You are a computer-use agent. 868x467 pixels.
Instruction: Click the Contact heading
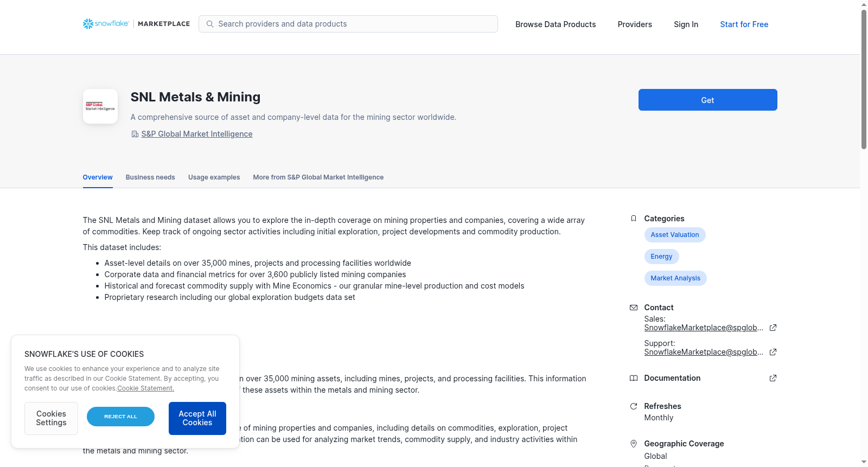pyautogui.click(x=659, y=308)
